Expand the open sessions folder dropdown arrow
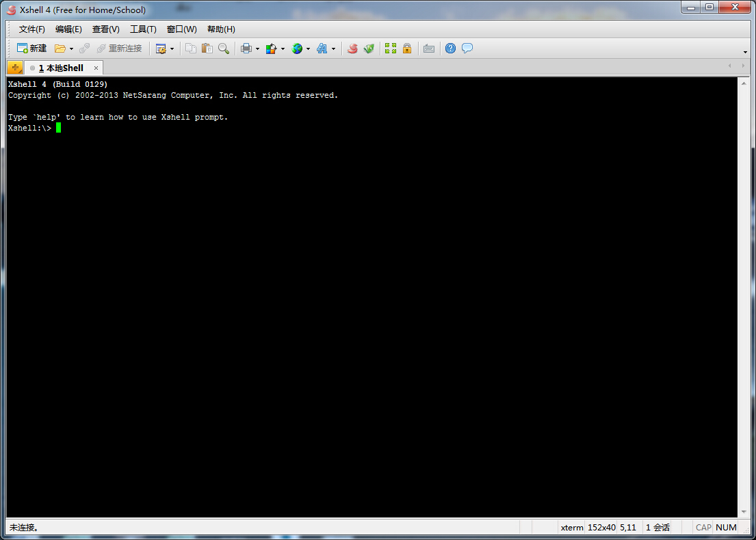756x540 pixels. [x=70, y=49]
